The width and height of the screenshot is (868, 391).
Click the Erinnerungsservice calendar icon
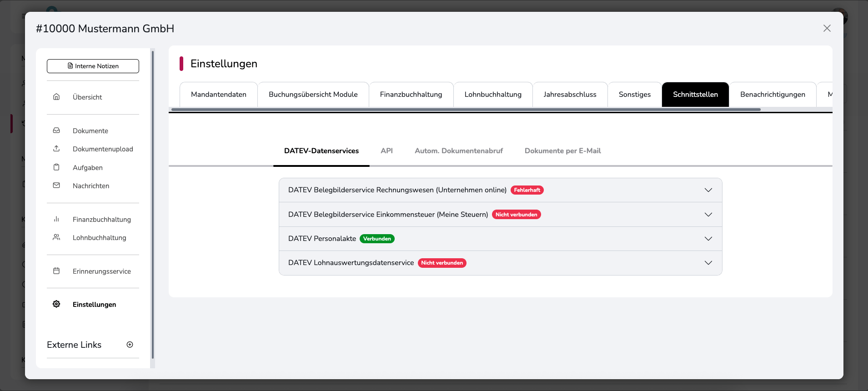click(x=56, y=271)
